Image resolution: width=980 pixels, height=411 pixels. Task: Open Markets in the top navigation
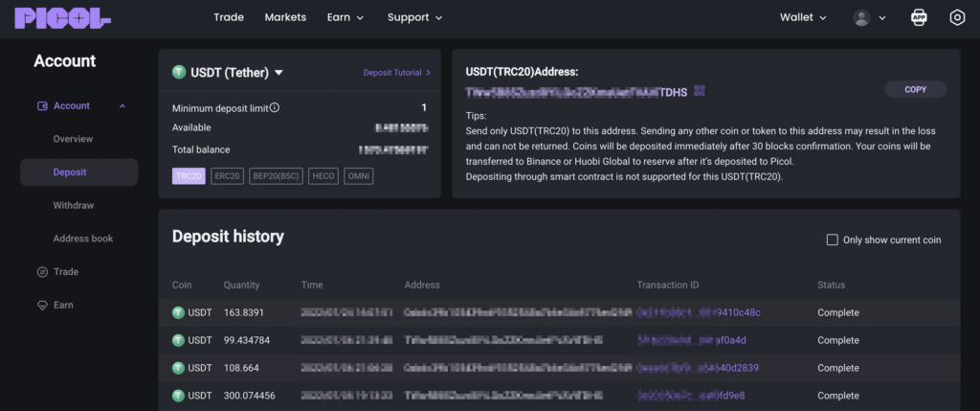coord(285,17)
